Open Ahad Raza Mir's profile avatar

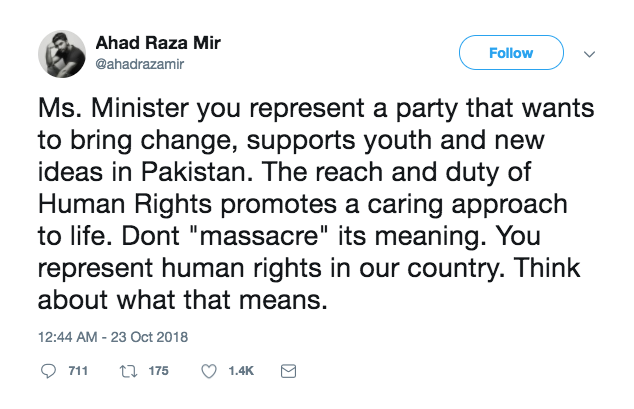pyautogui.click(x=62, y=54)
